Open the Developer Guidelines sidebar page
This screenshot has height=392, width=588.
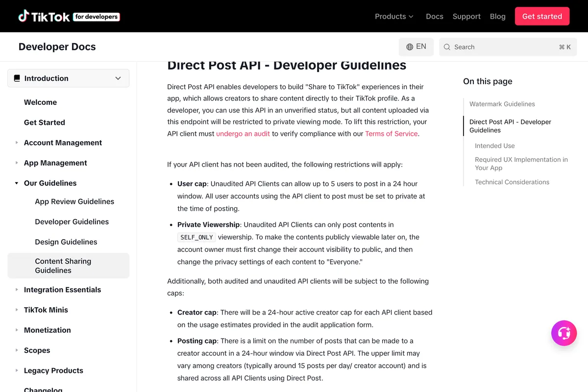pos(72,221)
